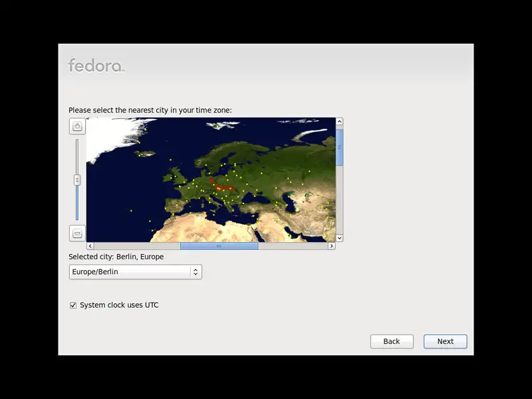Click the vertical scrollbar thumb of map

[339, 147]
